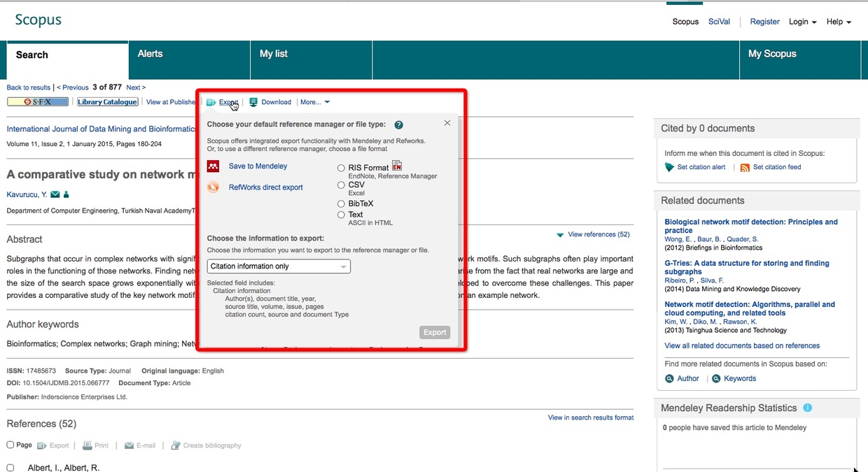Click author Kim, W. in related documents

[x=675, y=322]
